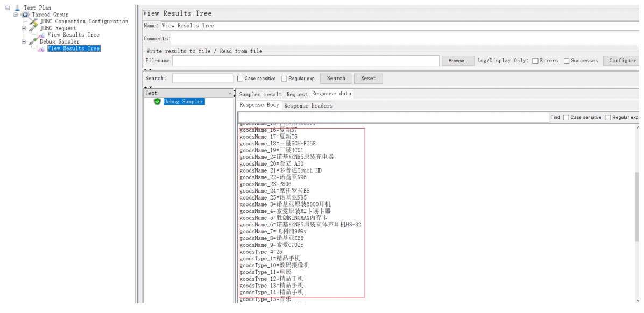Screen dimensions: 644x313
Task: Click the line goodsType_10=数码摄像机
Action: coord(274,265)
